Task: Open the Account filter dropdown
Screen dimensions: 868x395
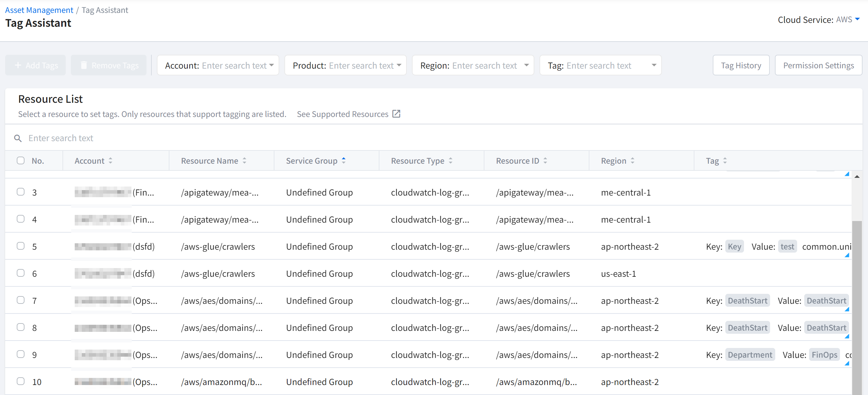Action: click(271, 65)
